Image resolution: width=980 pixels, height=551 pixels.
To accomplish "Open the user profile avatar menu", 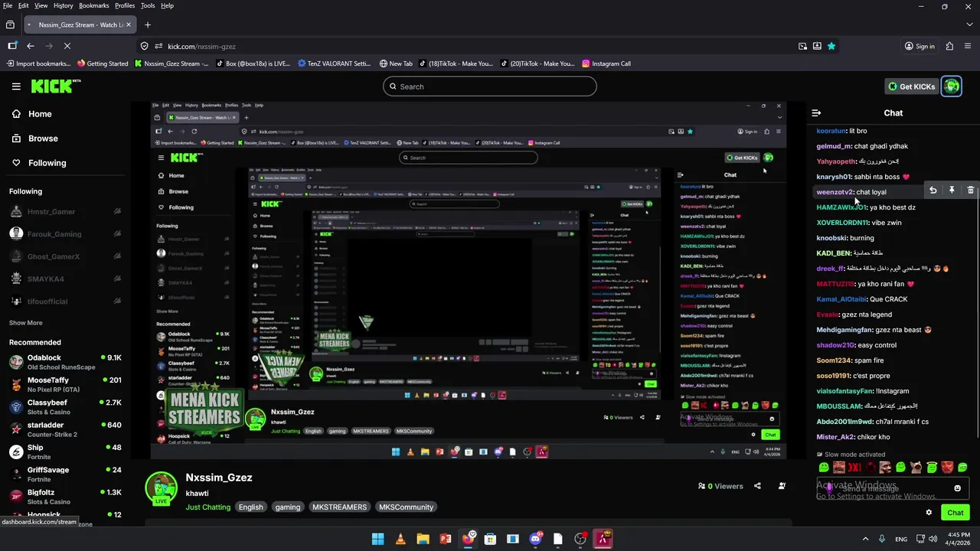I will (x=952, y=86).
